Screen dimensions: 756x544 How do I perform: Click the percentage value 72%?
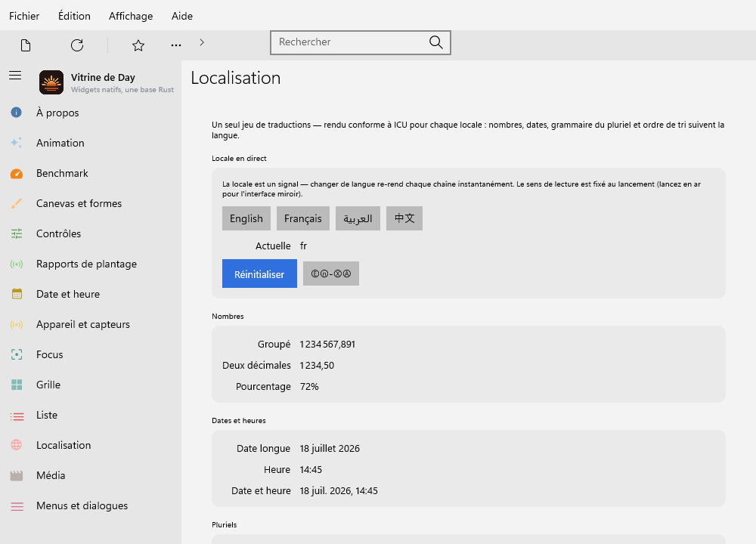click(309, 387)
